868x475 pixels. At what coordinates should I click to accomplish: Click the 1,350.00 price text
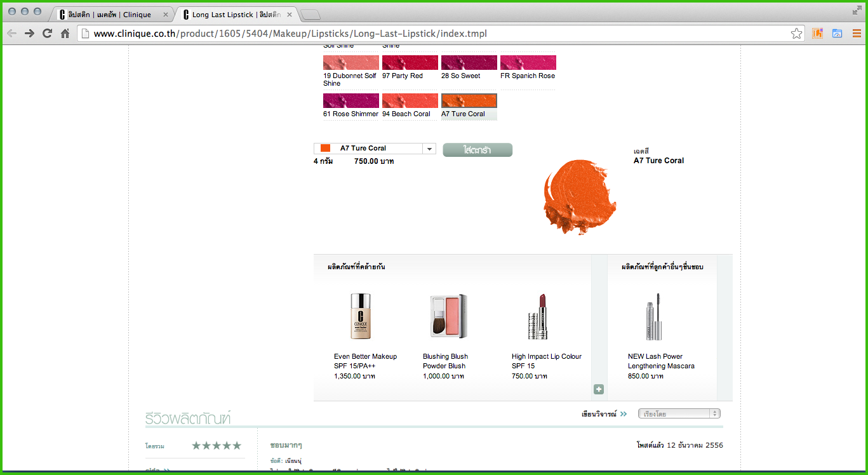(x=354, y=377)
